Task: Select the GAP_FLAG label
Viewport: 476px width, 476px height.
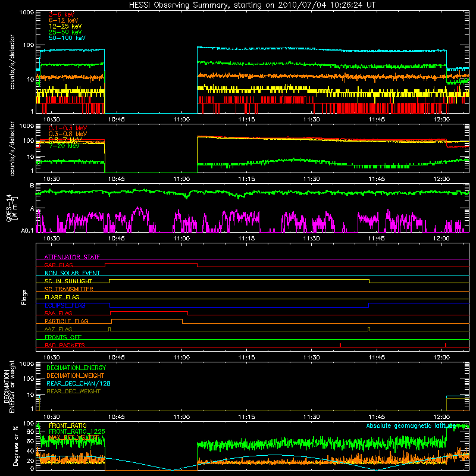Action: click(x=58, y=265)
